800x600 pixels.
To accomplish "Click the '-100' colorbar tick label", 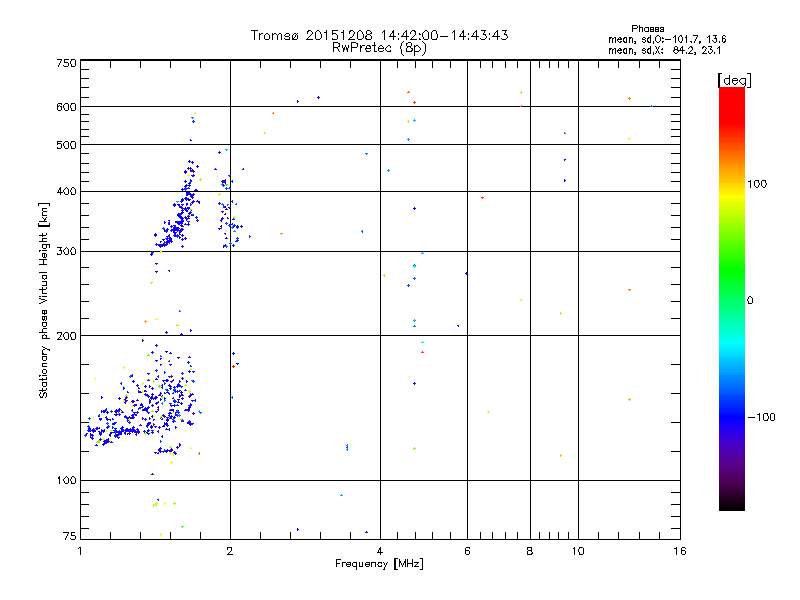I will [x=762, y=417].
